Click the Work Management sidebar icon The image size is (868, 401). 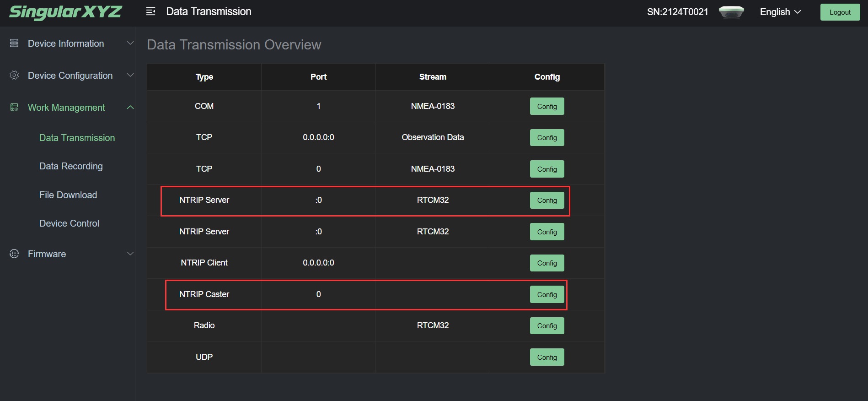pyautogui.click(x=14, y=107)
